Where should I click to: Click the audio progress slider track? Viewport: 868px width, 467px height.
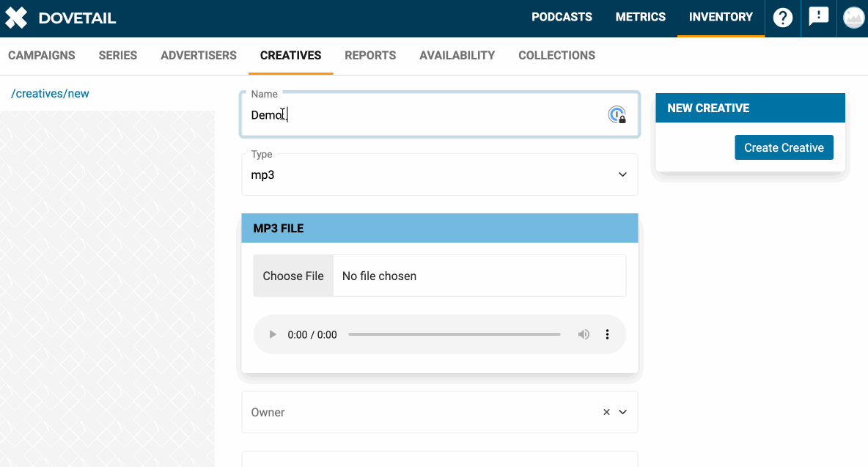click(455, 335)
